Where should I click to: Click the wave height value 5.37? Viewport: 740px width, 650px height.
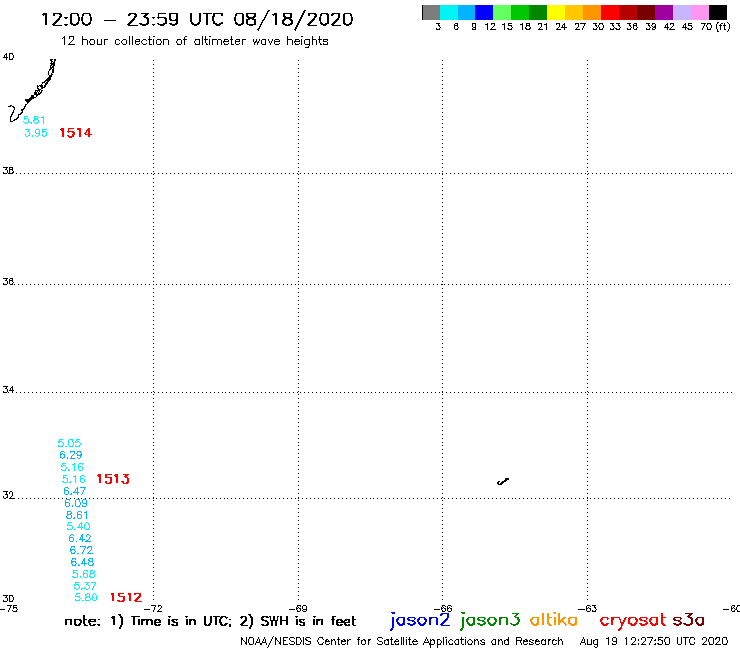(85, 586)
